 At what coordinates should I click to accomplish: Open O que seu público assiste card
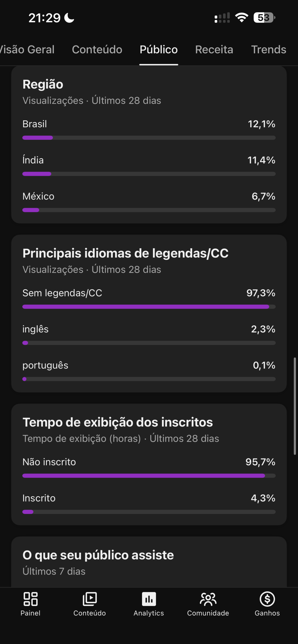click(98, 555)
